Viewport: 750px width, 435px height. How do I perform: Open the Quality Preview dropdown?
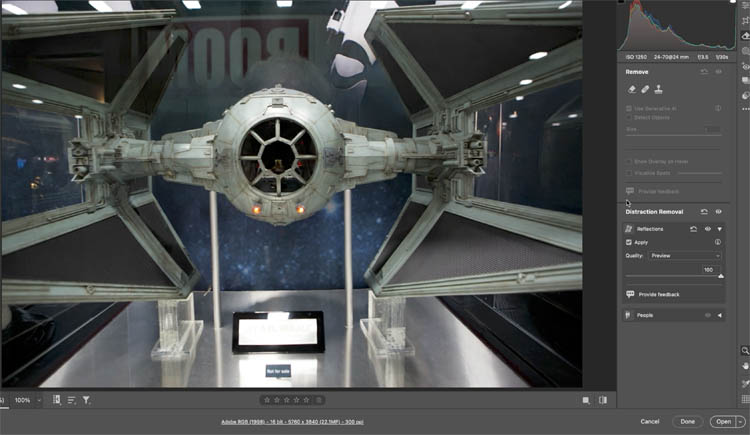pos(685,256)
